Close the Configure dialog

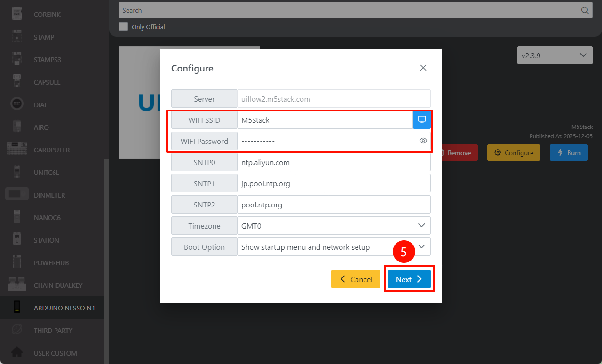[423, 68]
